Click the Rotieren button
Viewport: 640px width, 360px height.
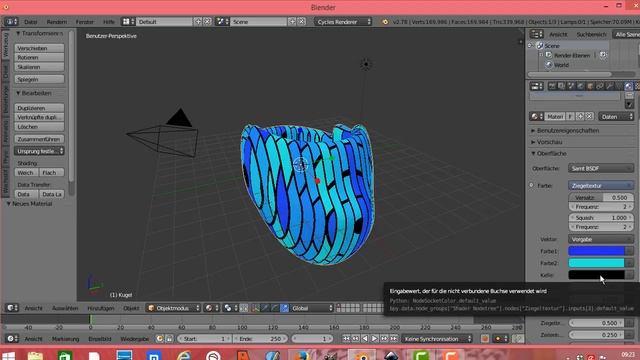pos(39,58)
